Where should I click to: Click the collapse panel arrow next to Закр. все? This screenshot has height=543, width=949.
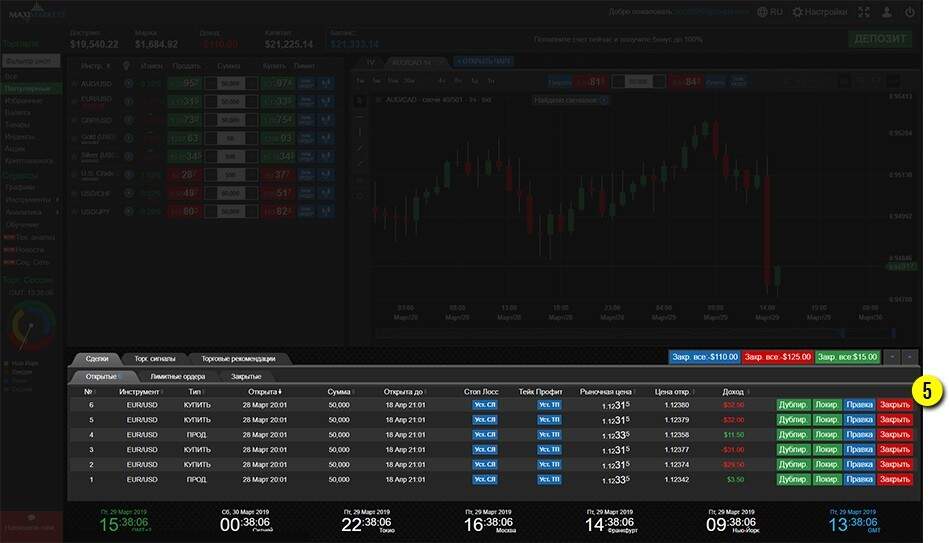892,357
